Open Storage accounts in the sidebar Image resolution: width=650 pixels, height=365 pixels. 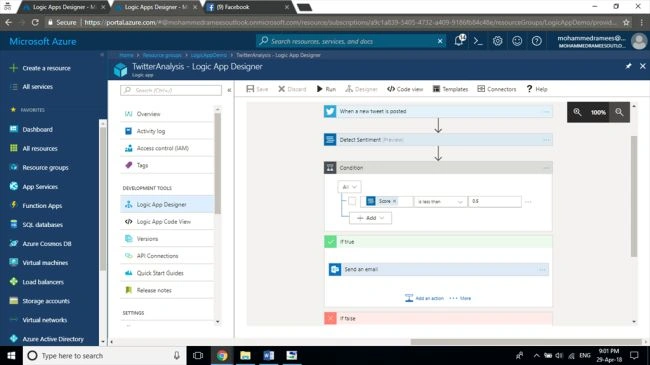coord(46,301)
